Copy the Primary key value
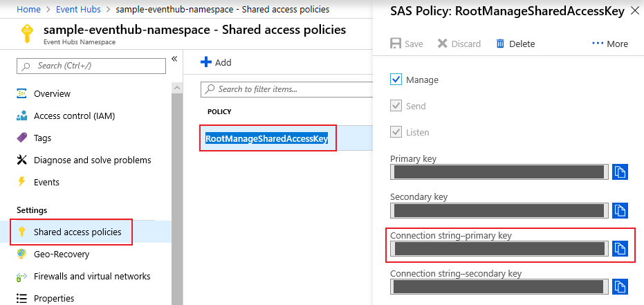Screen dimensions: 644x305 (620, 172)
